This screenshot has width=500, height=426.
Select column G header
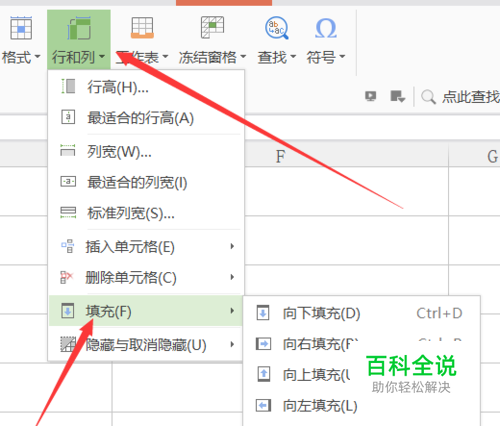(475, 156)
